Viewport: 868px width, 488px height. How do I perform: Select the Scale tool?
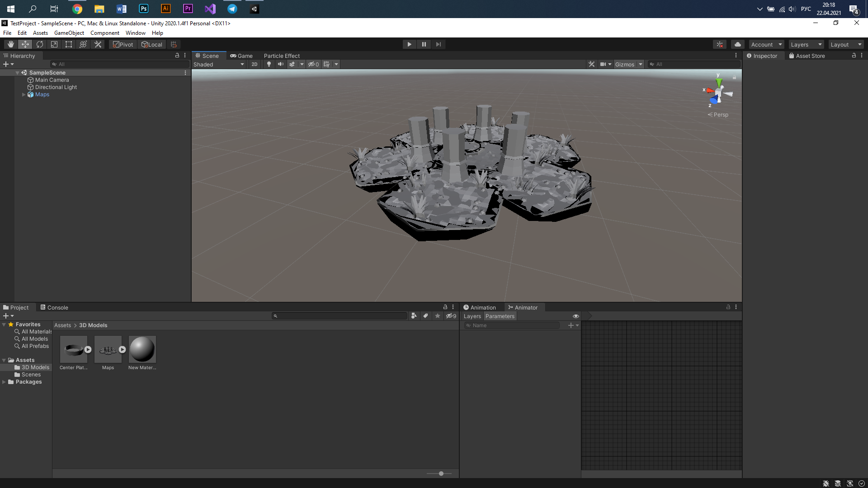click(x=54, y=44)
